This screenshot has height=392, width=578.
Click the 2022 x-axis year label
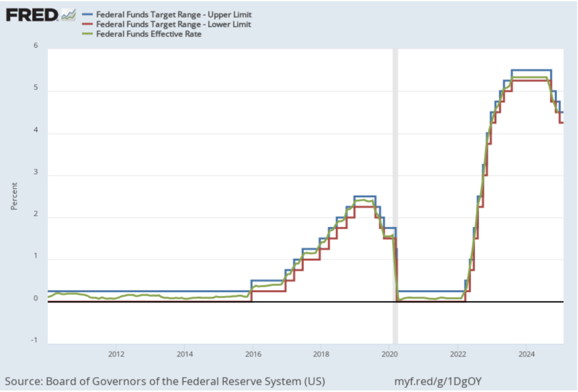pos(458,354)
